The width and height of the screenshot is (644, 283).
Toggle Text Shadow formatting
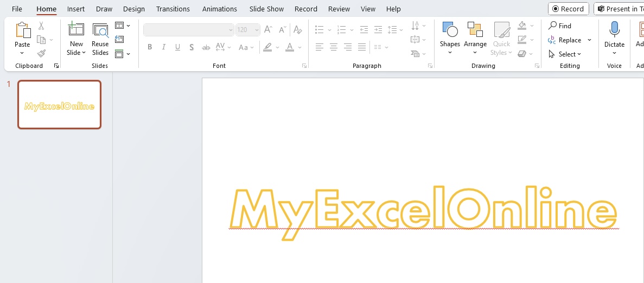coord(192,47)
